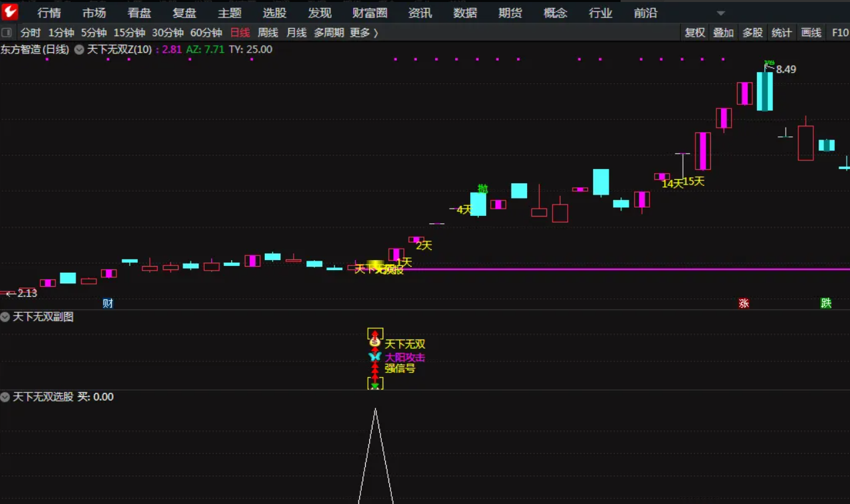Viewport: 850px width, 504px height.
Task: Click the 统计 statistics button
Action: [781, 31]
